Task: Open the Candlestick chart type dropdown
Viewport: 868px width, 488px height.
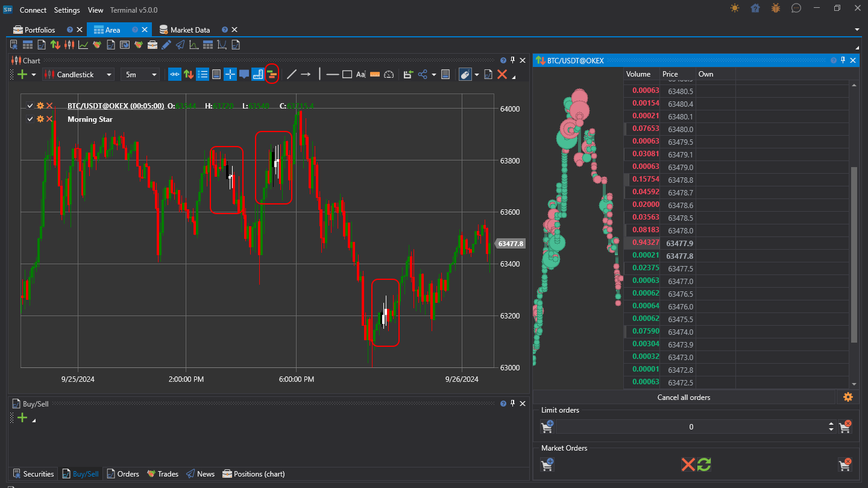Action: click(x=80, y=74)
